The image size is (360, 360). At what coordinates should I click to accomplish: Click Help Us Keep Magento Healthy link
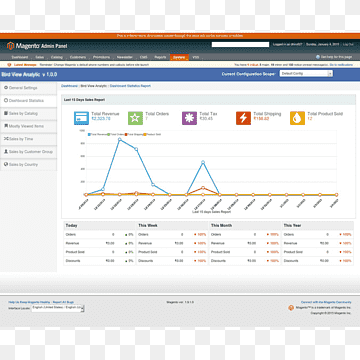(29, 302)
